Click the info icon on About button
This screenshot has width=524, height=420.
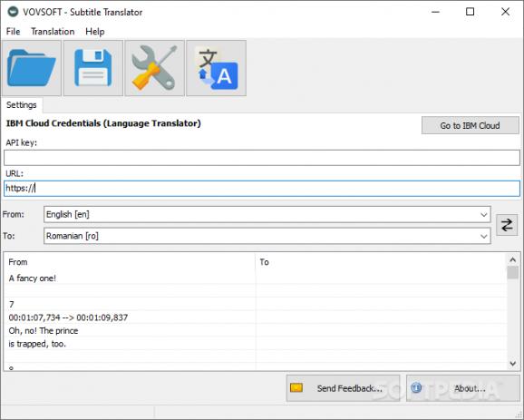pos(416,388)
